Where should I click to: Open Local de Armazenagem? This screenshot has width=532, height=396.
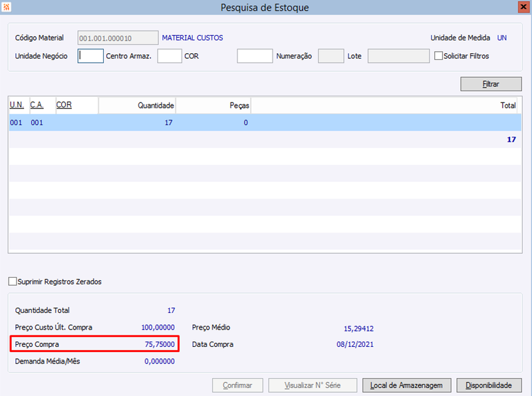406,385
